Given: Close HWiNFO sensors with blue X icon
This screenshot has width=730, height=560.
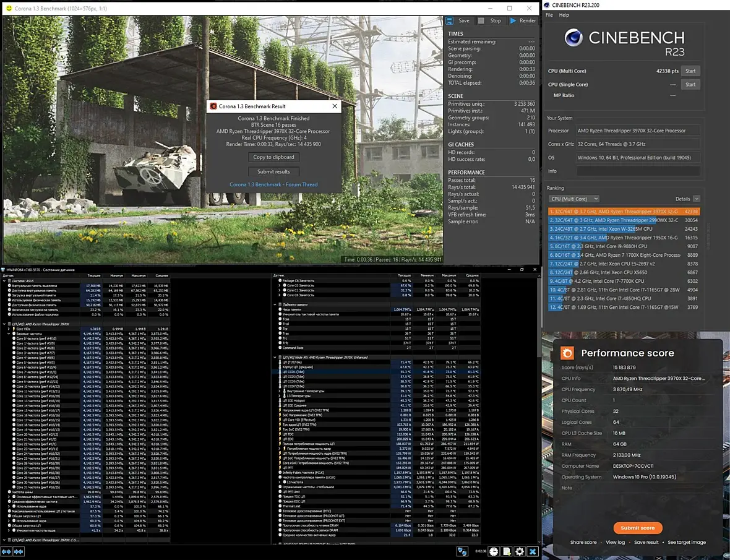Looking at the screenshot, I should (x=533, y=551).
